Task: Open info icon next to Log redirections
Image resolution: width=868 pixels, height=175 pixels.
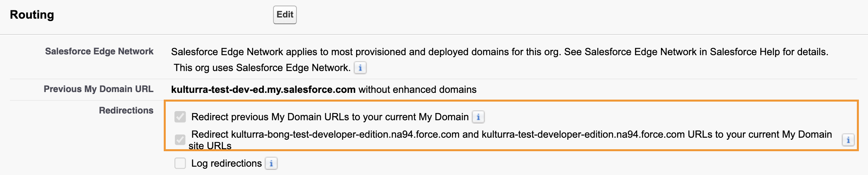Action: point(271,163)
